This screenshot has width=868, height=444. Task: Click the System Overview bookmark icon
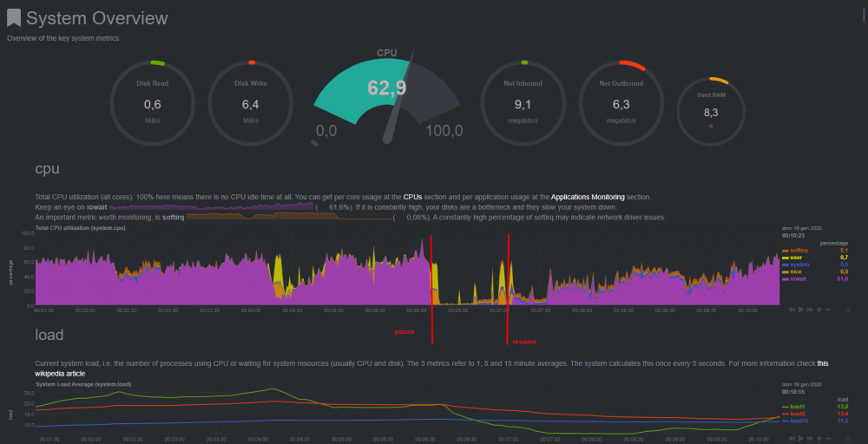click(14, 17)
